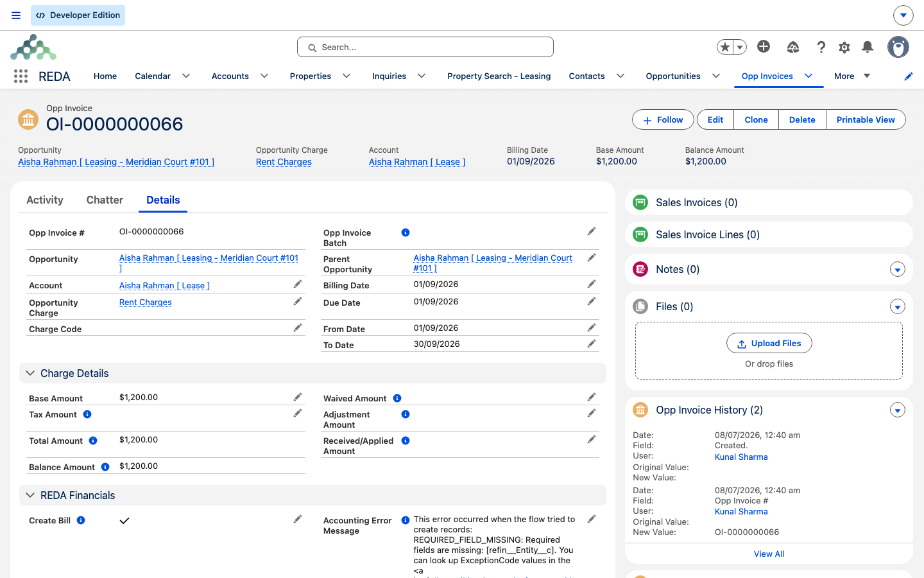Image resolution: width=924 pixels, height=578 pixels.
Task: Open the notifications bell
Action: [868, 47]
